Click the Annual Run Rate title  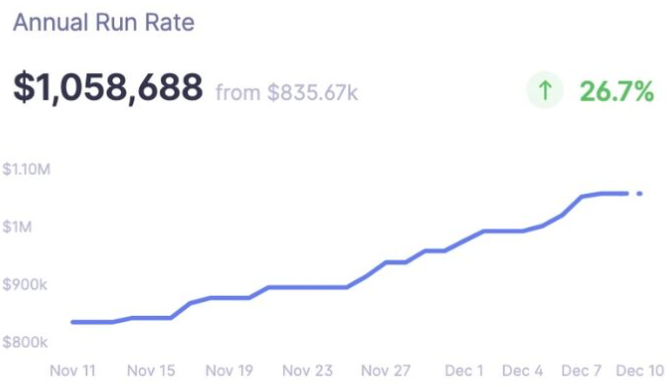(104, 22)
